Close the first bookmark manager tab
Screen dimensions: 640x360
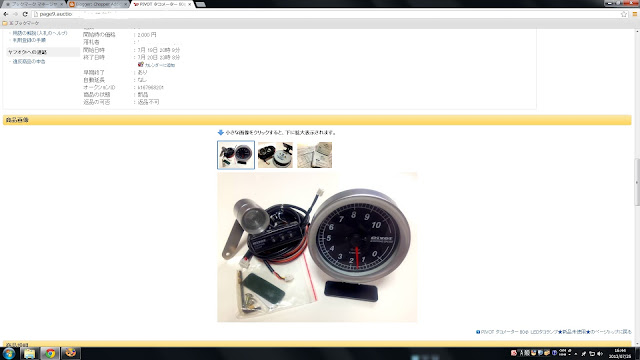(x=62, y=4)
